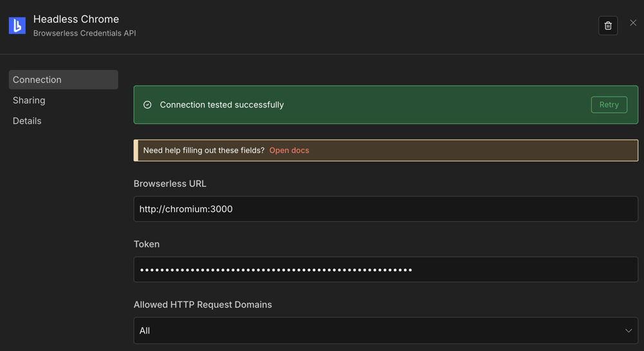The width and height of the screenshot is (644, 351).
Task: Click the Token label
Action: [x=146, y=244]
